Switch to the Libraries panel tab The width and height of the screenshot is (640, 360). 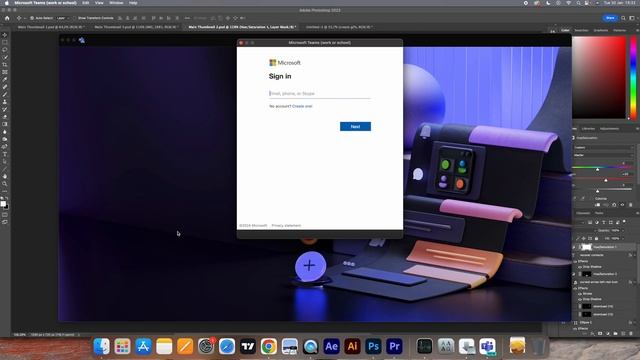[588, 129]
